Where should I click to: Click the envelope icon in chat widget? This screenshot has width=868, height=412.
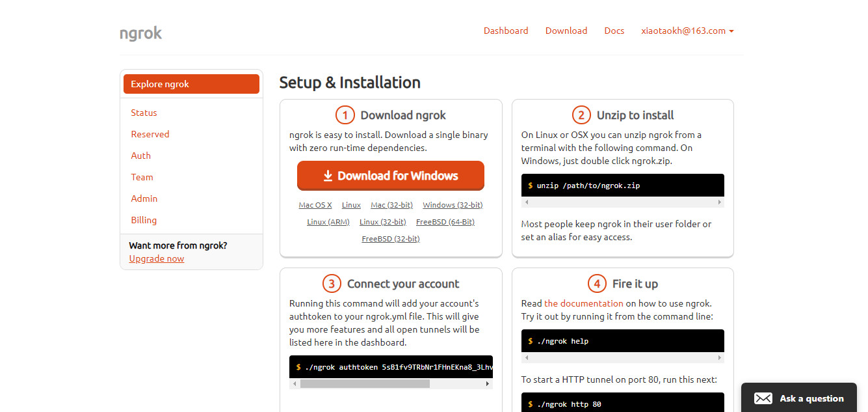[763, 398]
